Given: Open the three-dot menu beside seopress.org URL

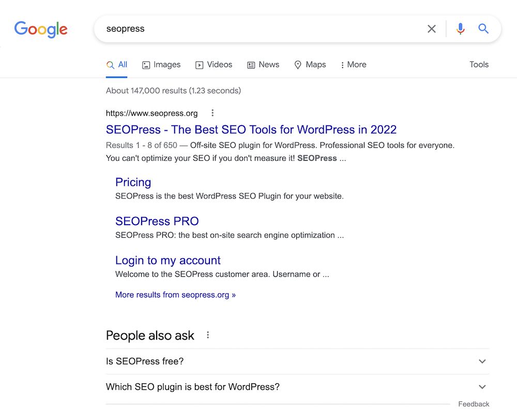Looking at the screenshot, I should 212,113.
